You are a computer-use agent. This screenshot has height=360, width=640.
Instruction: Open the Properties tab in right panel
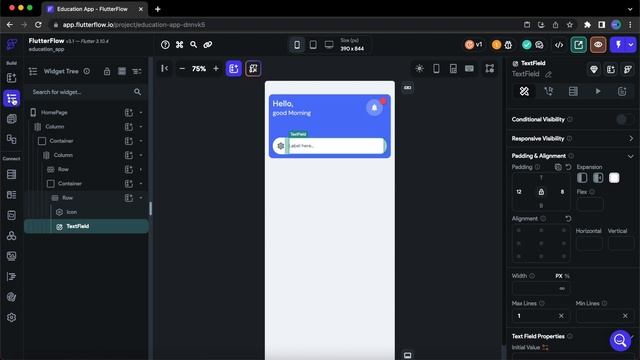click(524, 91)
